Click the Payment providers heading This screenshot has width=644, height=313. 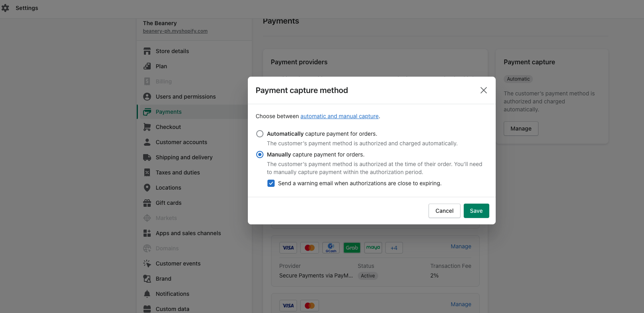pos(299,62)
